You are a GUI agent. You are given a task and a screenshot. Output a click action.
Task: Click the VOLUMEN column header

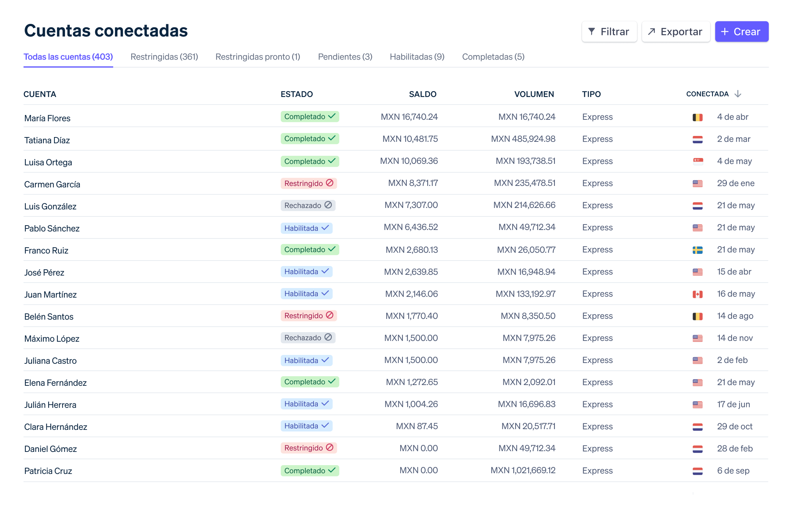pos(534,94)
